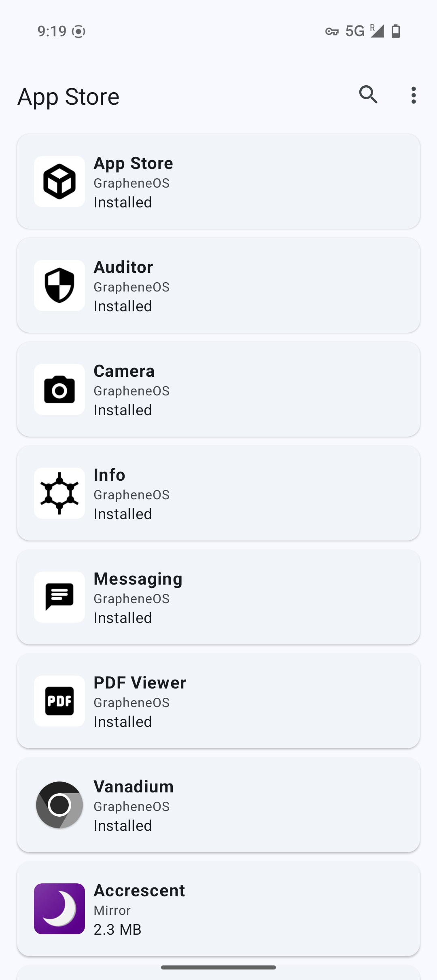This screenshot has width=437, height=980.
Task: Tap the VPN key status icon
Action: [332, 32]
